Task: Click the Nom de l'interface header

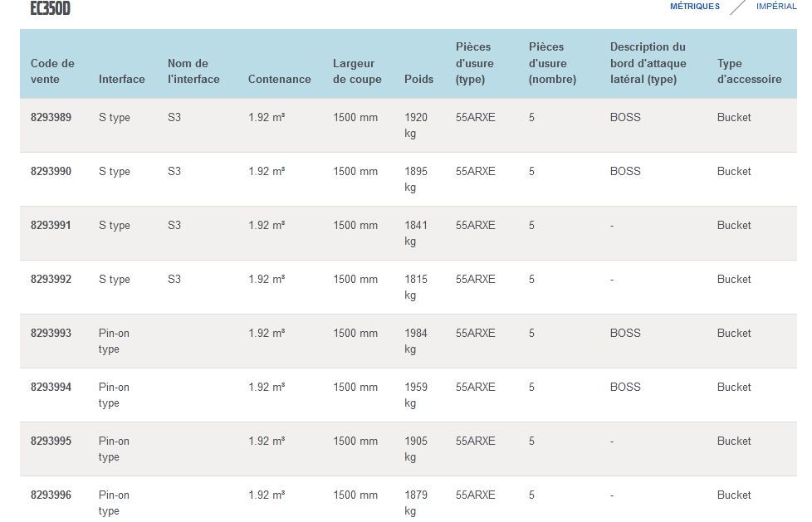Action: coord(193,71)
